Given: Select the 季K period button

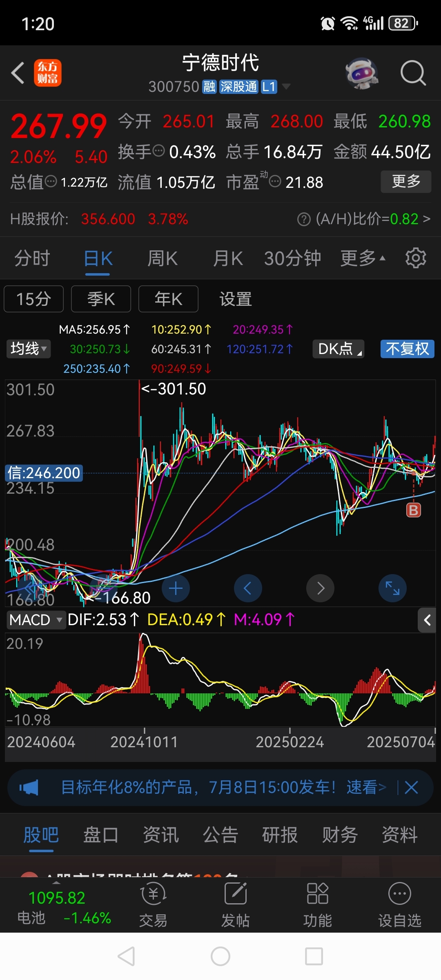Looking at the screenshot, I should (x=101, y=299).
